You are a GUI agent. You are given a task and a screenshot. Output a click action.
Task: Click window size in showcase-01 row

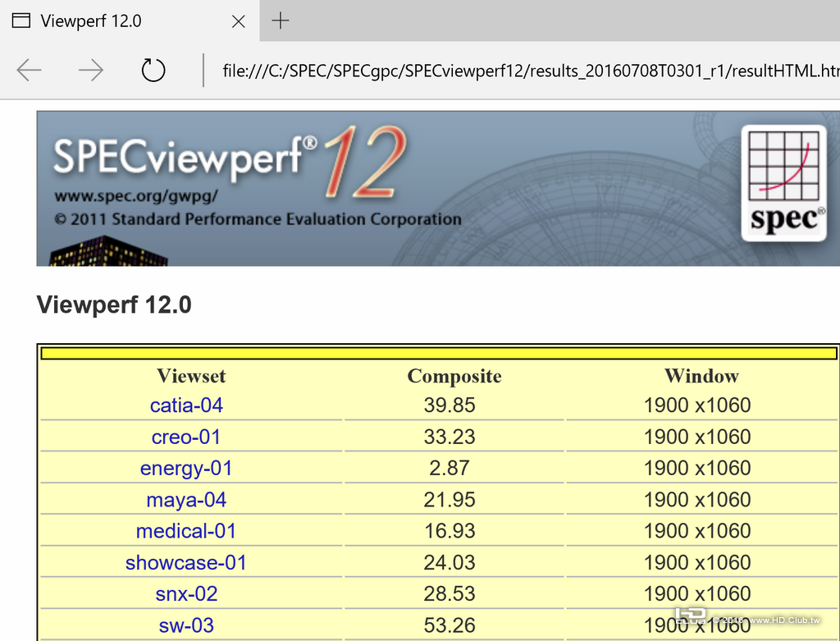(697, 563)
